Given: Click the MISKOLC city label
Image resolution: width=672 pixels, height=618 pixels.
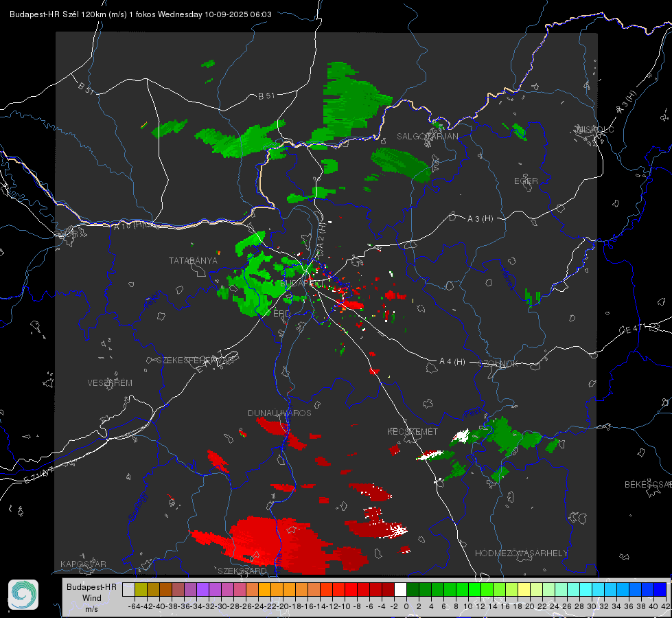Looking at the screenshot, I should point(595,129).
